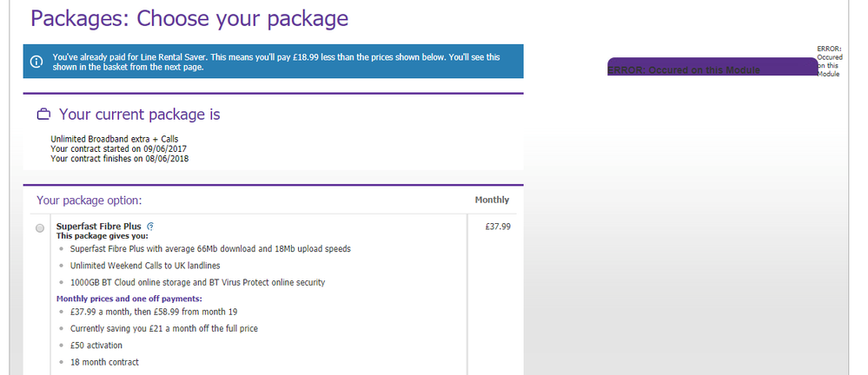Viewport: 868px width, 375px height.
Task: Click the contract finishes on 08/06/2018 line
Action: point(120,159)
